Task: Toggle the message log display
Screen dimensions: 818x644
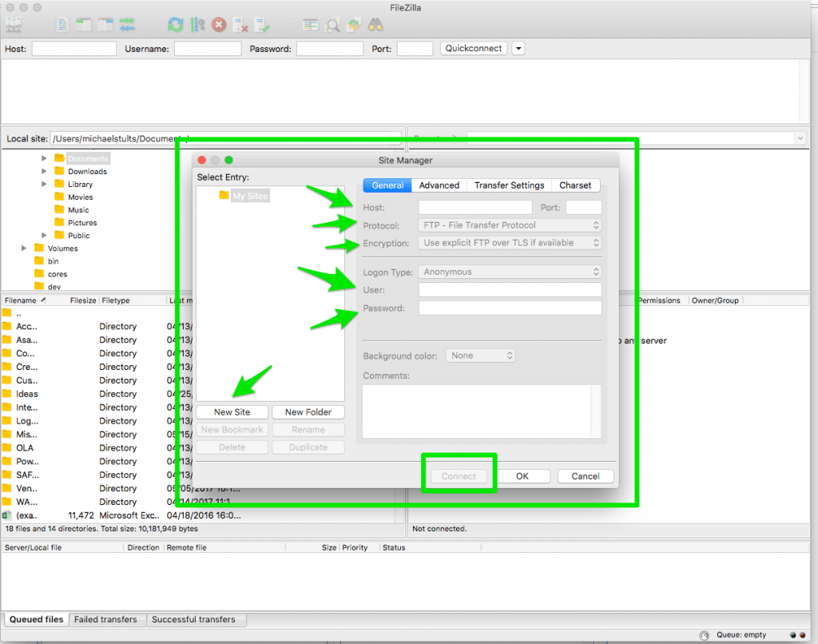Action: tap(62, 25)
